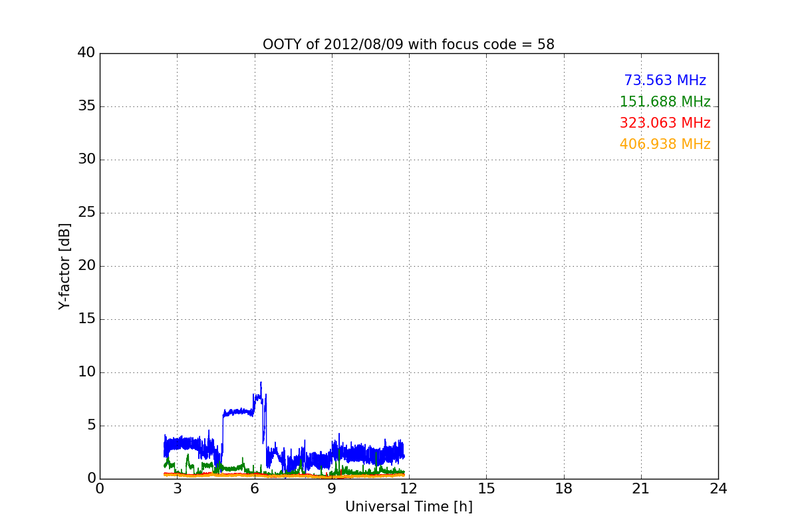Click the y-axis tick label 20

(86, 266)
